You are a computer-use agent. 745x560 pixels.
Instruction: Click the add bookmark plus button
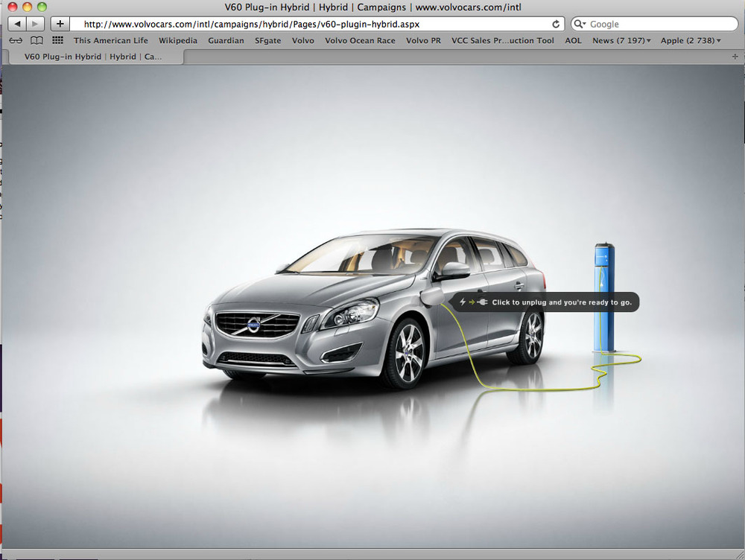tap(60, 24)
